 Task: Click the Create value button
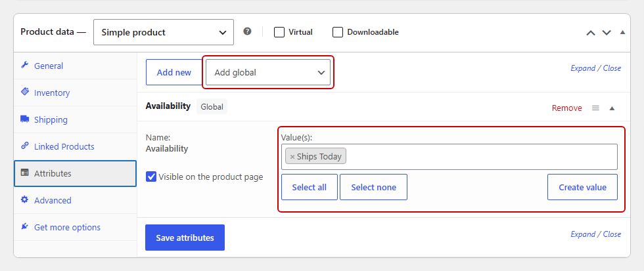coord(582,188)
